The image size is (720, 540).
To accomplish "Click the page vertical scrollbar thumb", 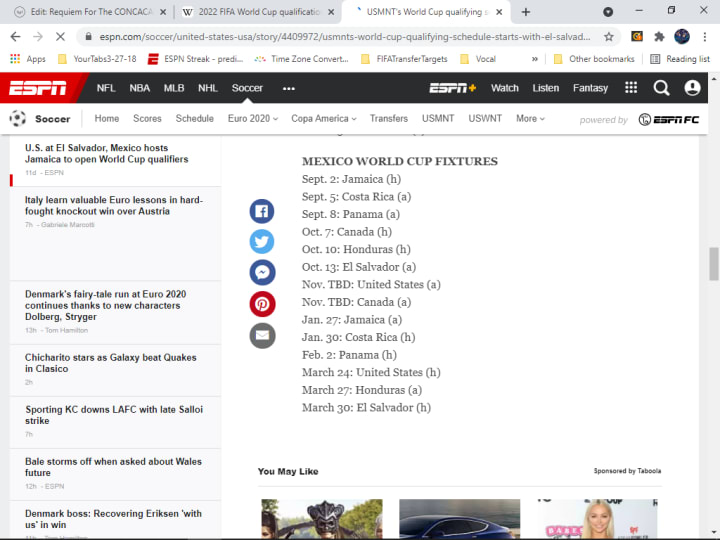I will (714, 264).
